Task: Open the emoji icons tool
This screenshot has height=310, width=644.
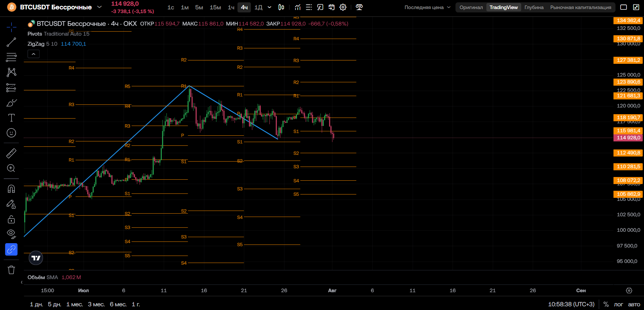Action: [11, 133]
